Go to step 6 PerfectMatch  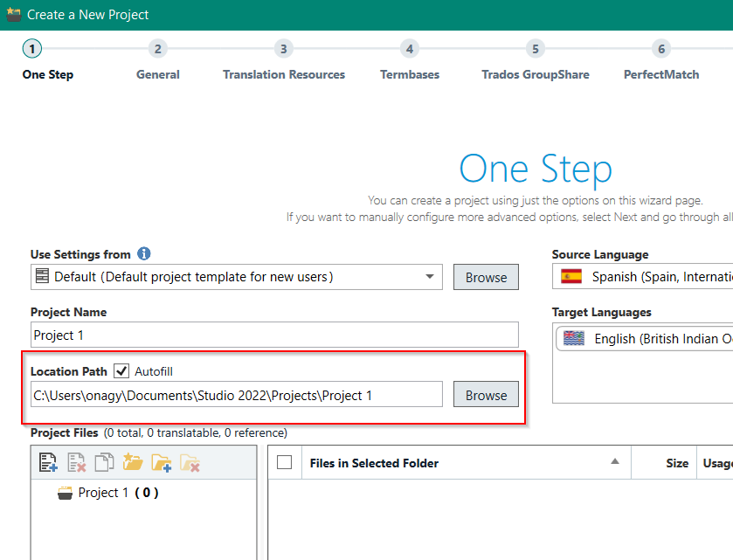[661, 49]
